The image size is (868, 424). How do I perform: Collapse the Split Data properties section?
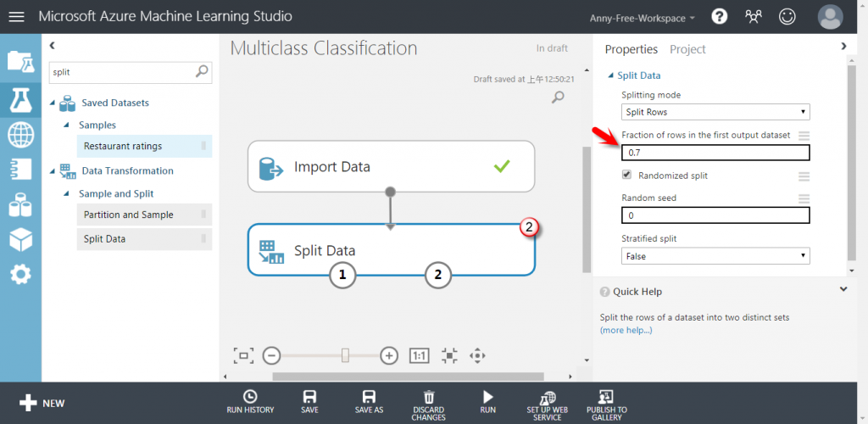[611, 75]
